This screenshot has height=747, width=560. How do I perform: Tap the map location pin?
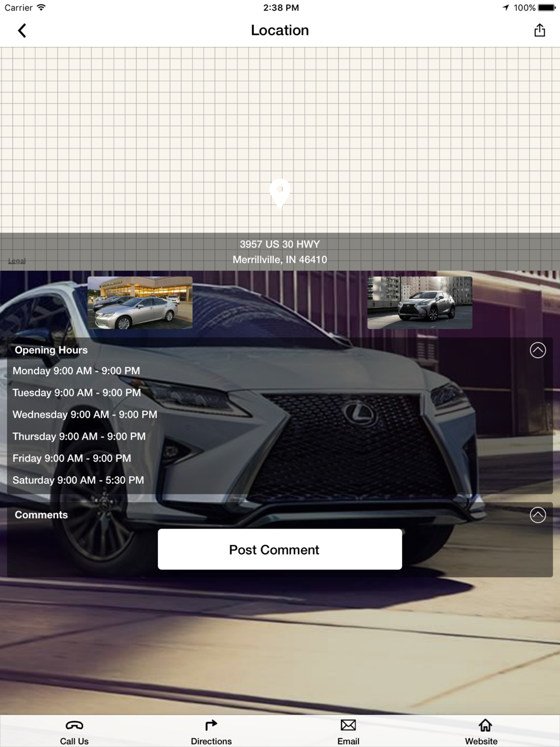(x=280, y=194)
